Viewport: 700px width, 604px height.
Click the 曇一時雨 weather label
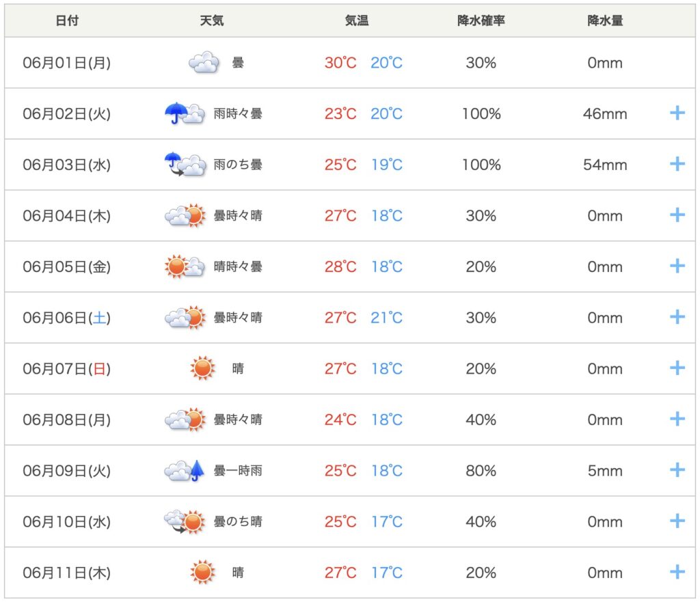pos(237,471)
